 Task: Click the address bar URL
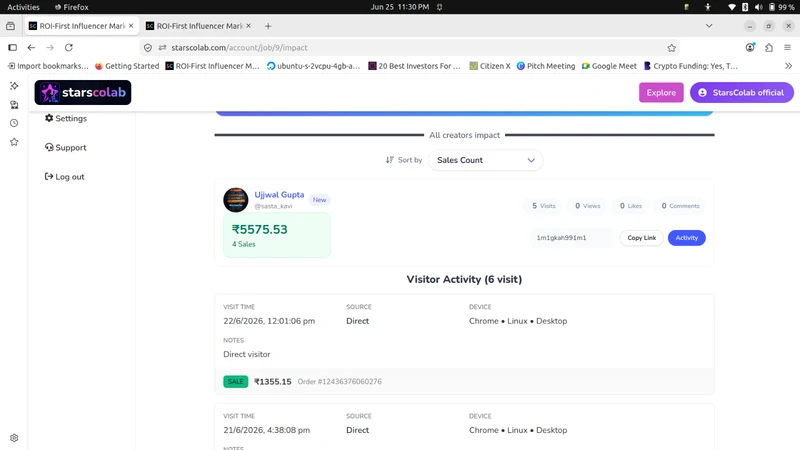pos(239,47)
